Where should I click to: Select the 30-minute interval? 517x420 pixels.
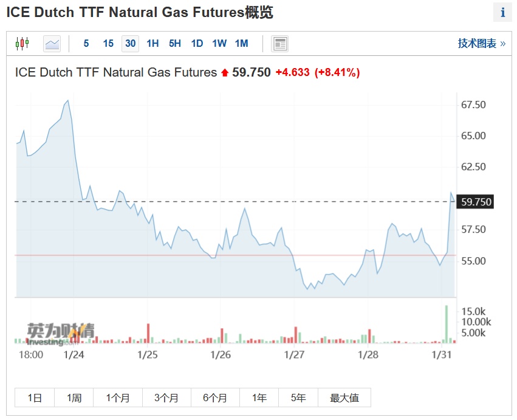click(131, 43)
